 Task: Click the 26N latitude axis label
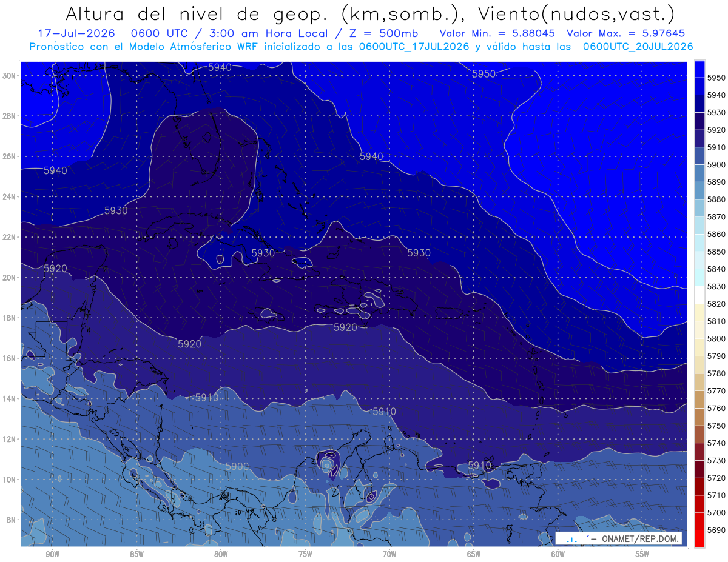10,156
